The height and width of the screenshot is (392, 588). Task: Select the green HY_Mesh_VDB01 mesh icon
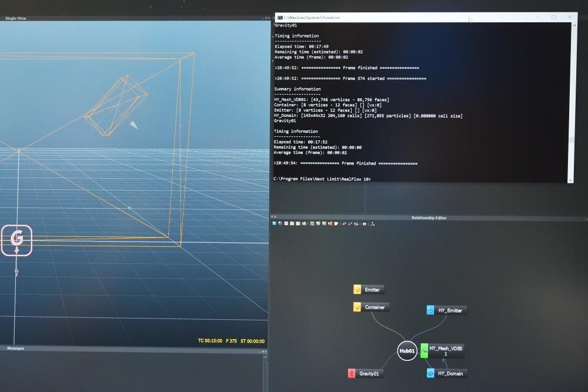(x=424, y=349)
